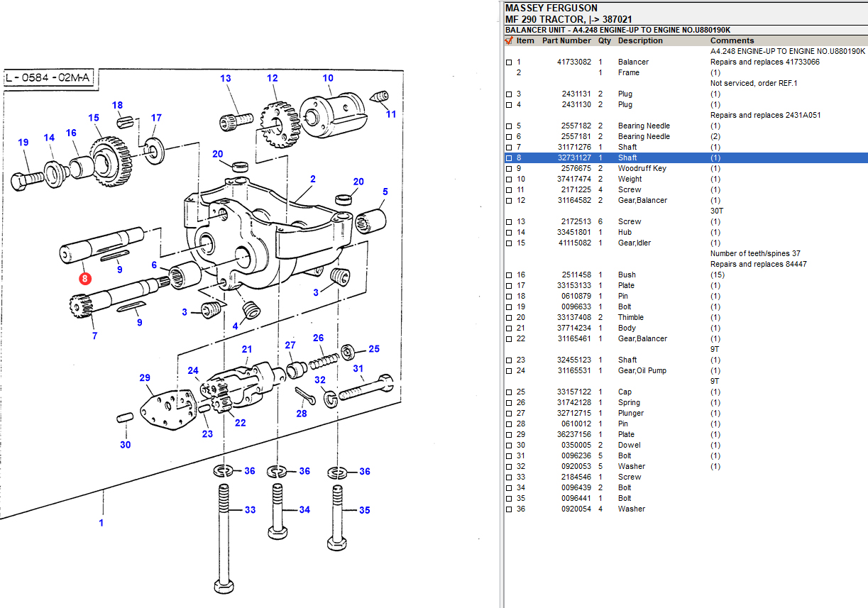Image resolution: width=868 pixels, height=608 pixels.
Task: Click the red checkmark icon in table header
Action: 508,41
